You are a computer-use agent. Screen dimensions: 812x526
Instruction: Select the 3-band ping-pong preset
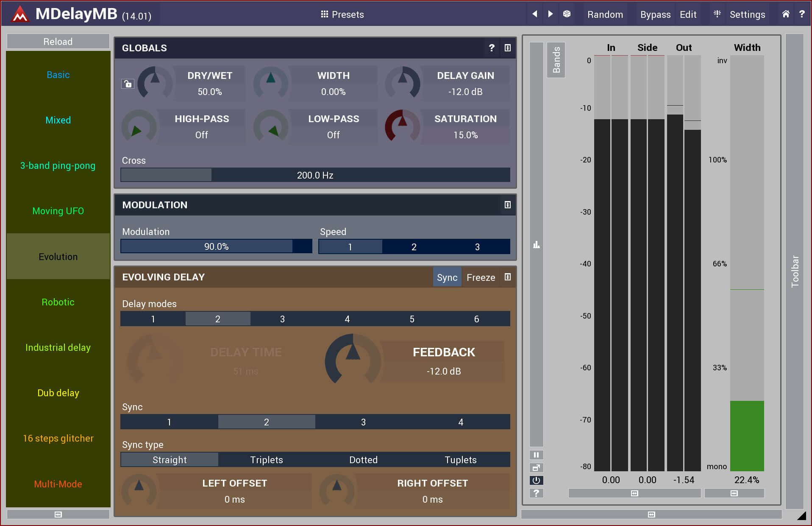[58, 165]
